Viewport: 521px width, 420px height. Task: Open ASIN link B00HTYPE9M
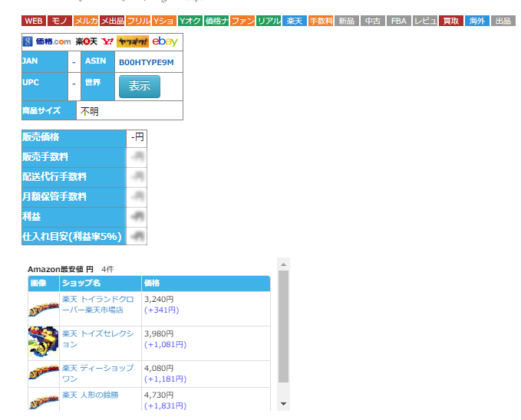tap(146, 62)
